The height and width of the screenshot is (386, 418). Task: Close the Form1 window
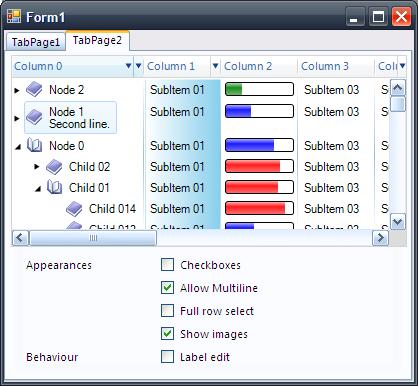401,17
